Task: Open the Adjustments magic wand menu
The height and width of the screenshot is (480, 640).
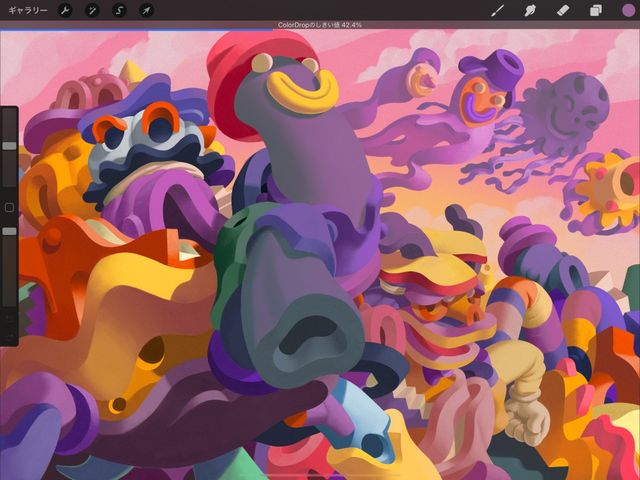Action: point(92,10)
